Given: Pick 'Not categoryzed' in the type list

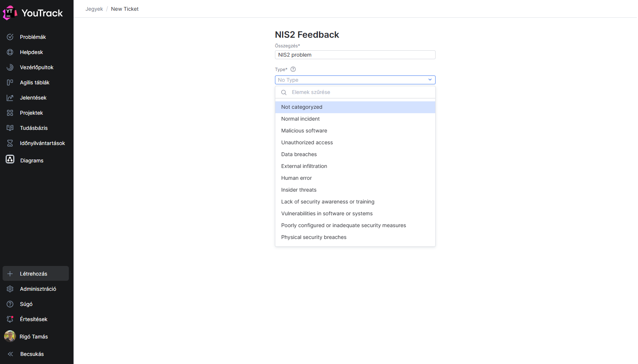Looking at the screenshot, I should pyautogui.click(x=301, y=107).
